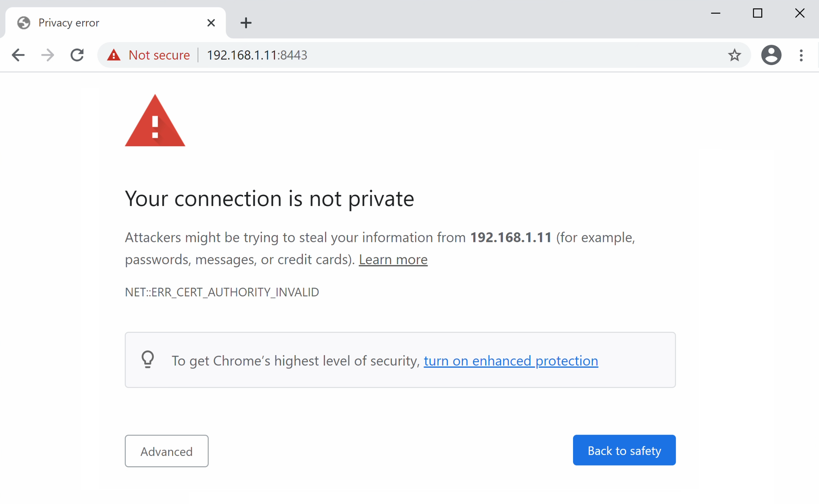Click the forward navigation arrow

[47, 55]
